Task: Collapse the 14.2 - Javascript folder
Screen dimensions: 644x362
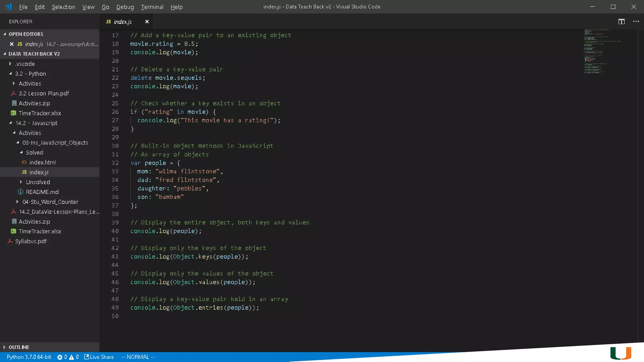Action: pos(36,123)
